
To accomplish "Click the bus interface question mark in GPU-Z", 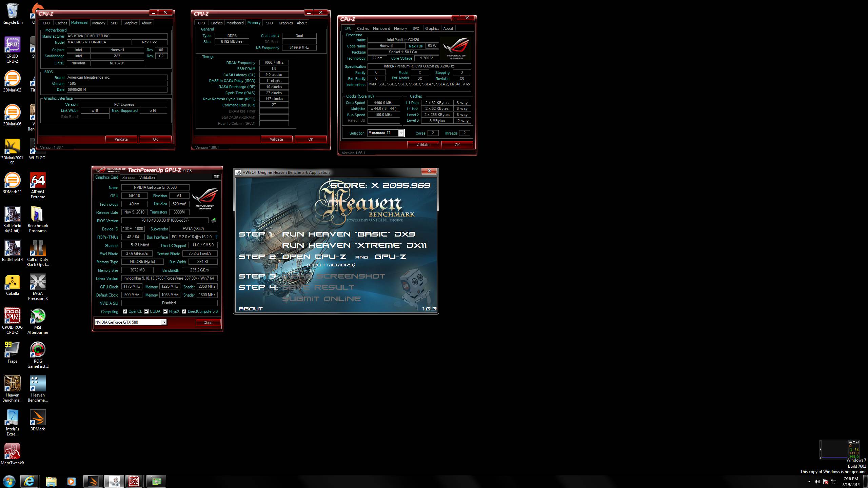I will (x=216, y=237).
